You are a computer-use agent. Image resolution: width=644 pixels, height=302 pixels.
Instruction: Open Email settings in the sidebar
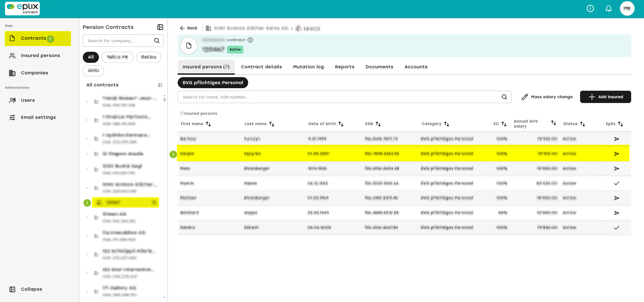[x=38, y=117]
